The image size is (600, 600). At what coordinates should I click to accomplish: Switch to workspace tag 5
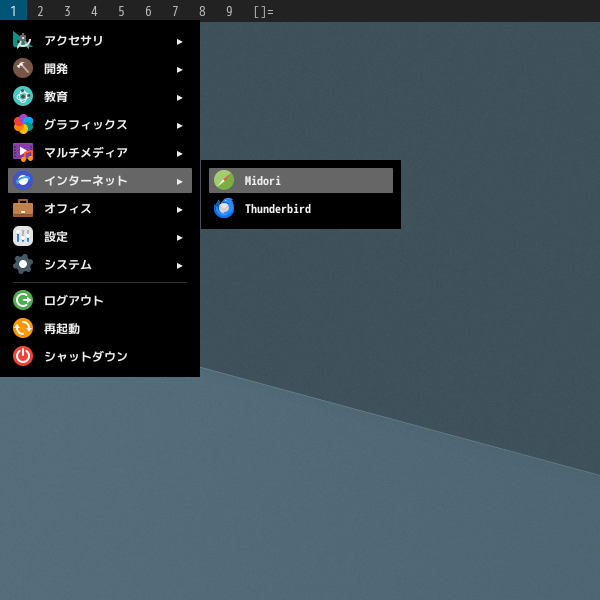point(121,11)
